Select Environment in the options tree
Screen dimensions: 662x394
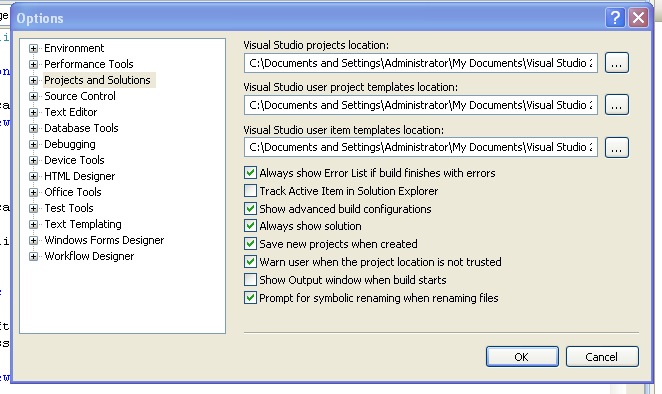point(74,48)
